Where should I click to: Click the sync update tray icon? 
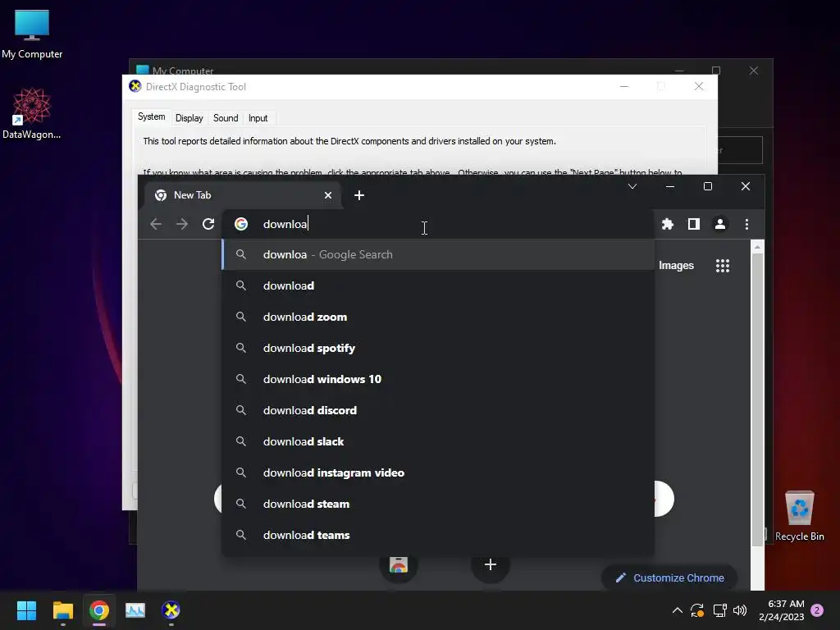coord(697,610)
